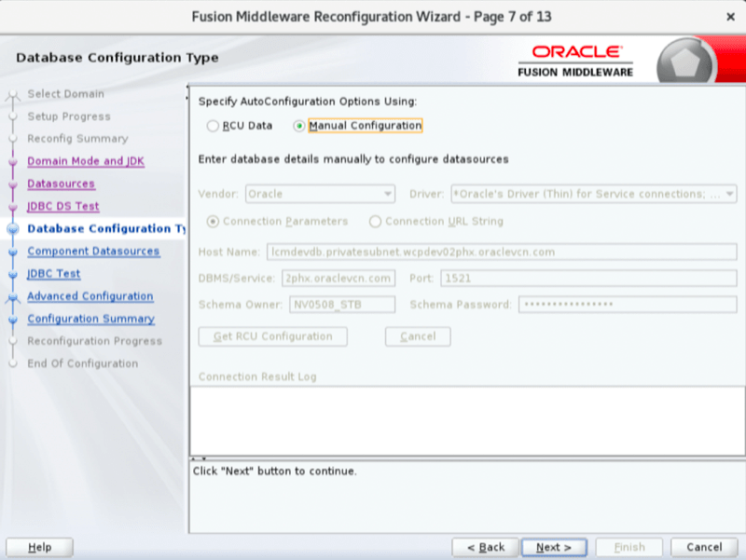Open the Vendor dropdown showing Oracle

point(320,194)
